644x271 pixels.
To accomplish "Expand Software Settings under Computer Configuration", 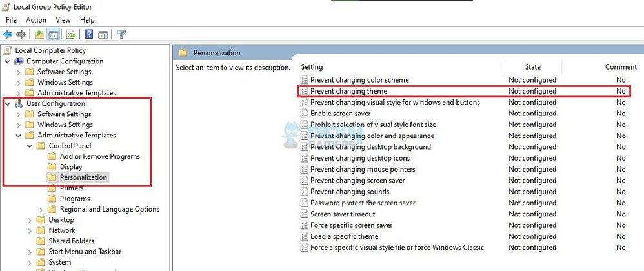I will (x=19, y=72).
